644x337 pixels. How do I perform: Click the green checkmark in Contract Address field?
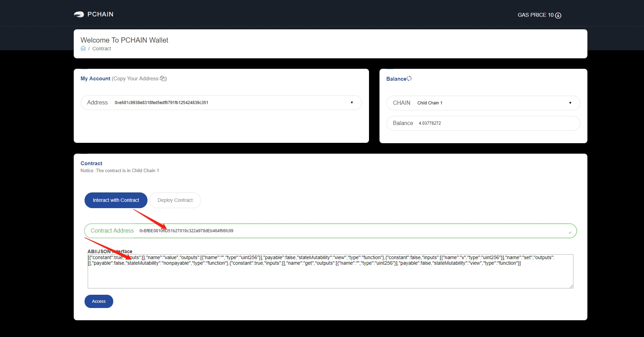tap(570, 232)
